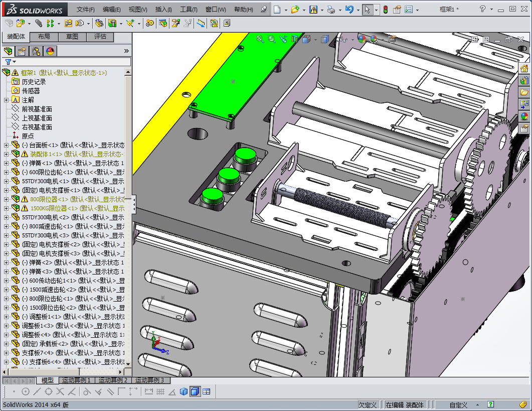Open the DisplayManager color ball tab
The image size is (532, 411).
(x=50, y=51)
